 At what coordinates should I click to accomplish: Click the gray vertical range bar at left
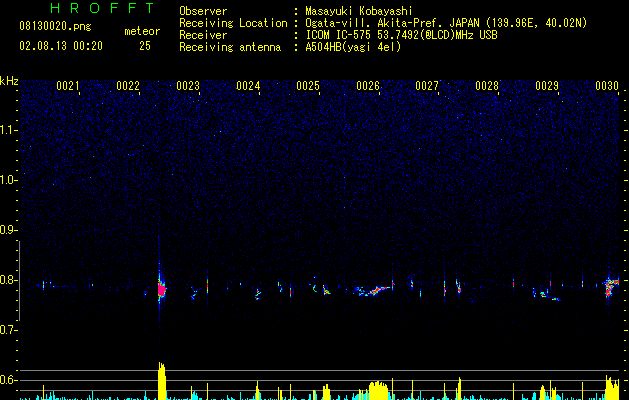click(x=19, y=281)
